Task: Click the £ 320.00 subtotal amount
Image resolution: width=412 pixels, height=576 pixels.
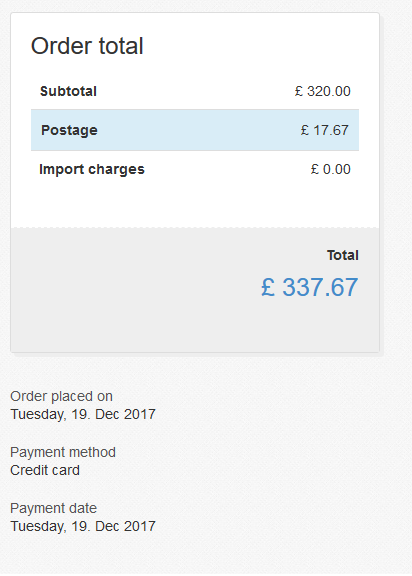Action: tap(322, 91)
